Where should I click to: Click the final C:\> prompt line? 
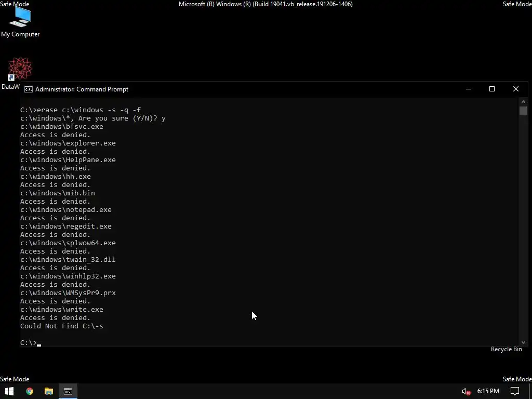coord(31,343)
